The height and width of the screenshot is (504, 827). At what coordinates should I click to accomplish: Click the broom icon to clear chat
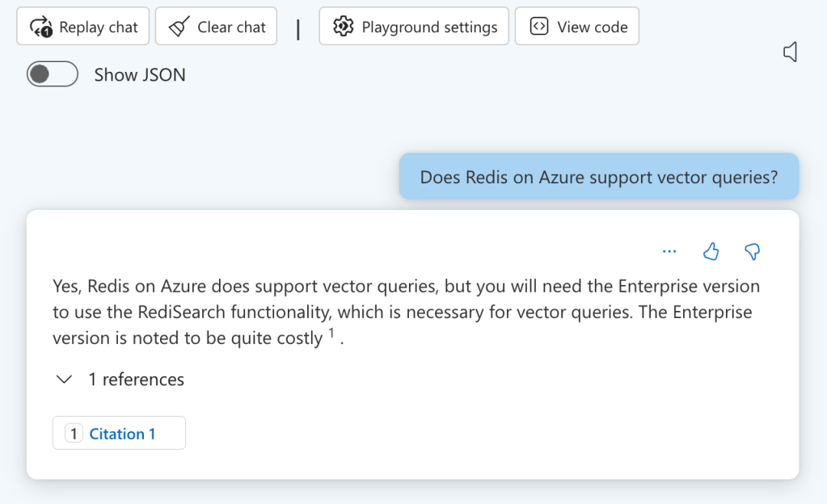click(x=179, y=27)
